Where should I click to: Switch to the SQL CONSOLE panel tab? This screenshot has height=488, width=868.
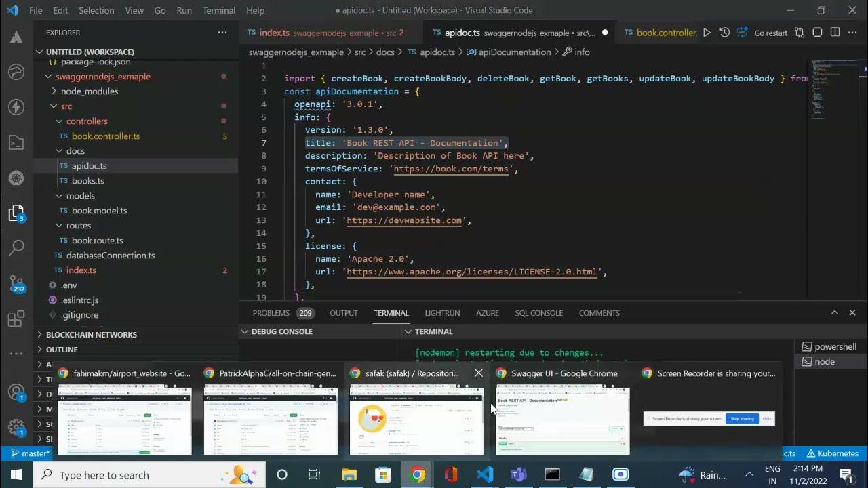(x=538, y=313)
